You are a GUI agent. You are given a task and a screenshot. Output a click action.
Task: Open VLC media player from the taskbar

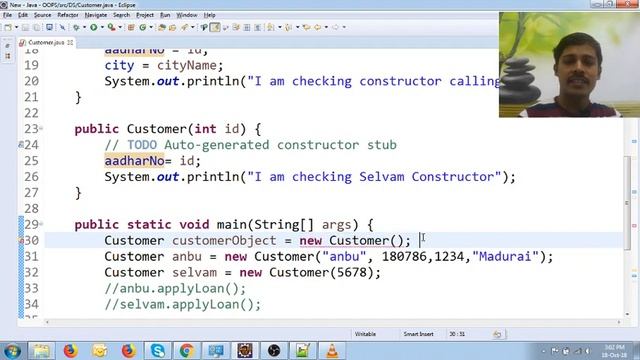pyautogui.click(x=332, y=351)
